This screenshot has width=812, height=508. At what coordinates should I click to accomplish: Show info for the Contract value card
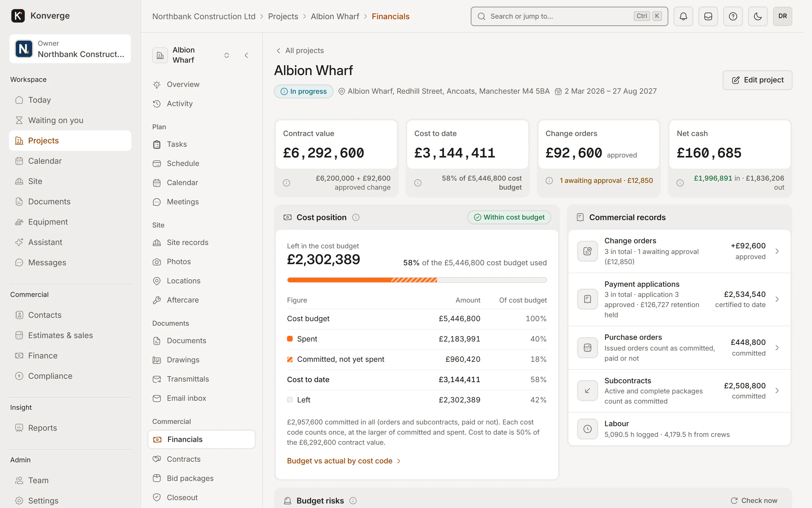[286, 183]
